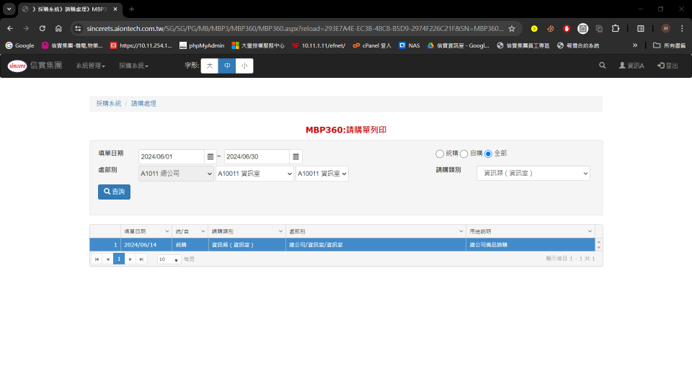The width and height of the screenshot is (692, 371).
Task: Open the tab search dropdown arrow
Action: (x=9, y=9)
